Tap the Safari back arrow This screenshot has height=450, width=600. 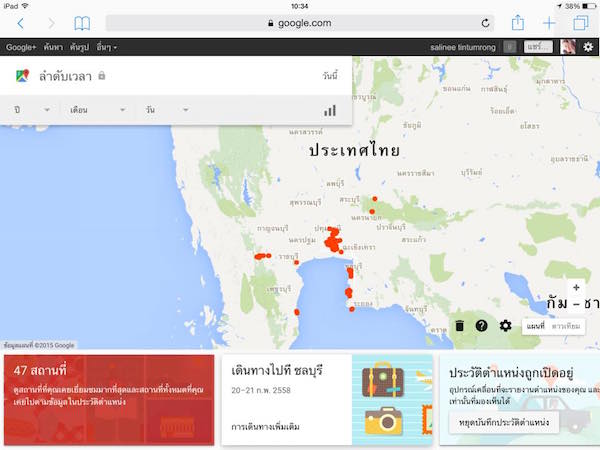click(21, 23)
